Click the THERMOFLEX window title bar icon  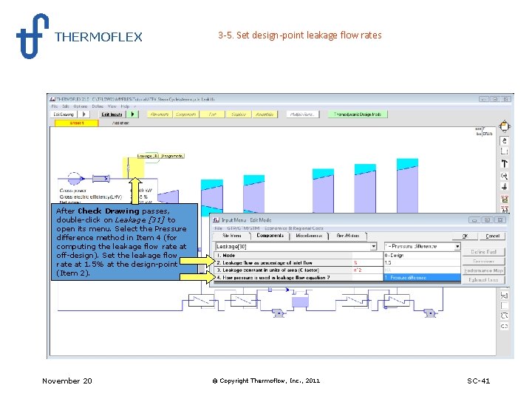pyautogui.click(x=52, y=99)
